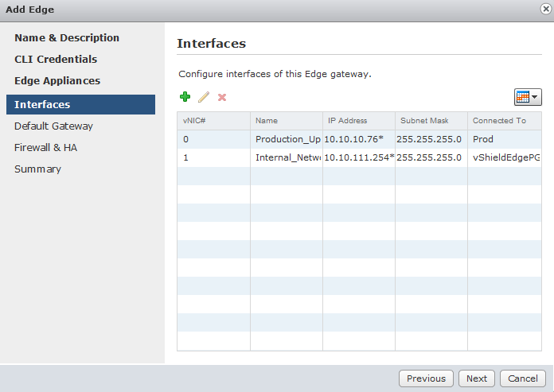Go to Name & Description step
Image resolution: width=554 pixels, height=392 pixels.
(67, 37)
